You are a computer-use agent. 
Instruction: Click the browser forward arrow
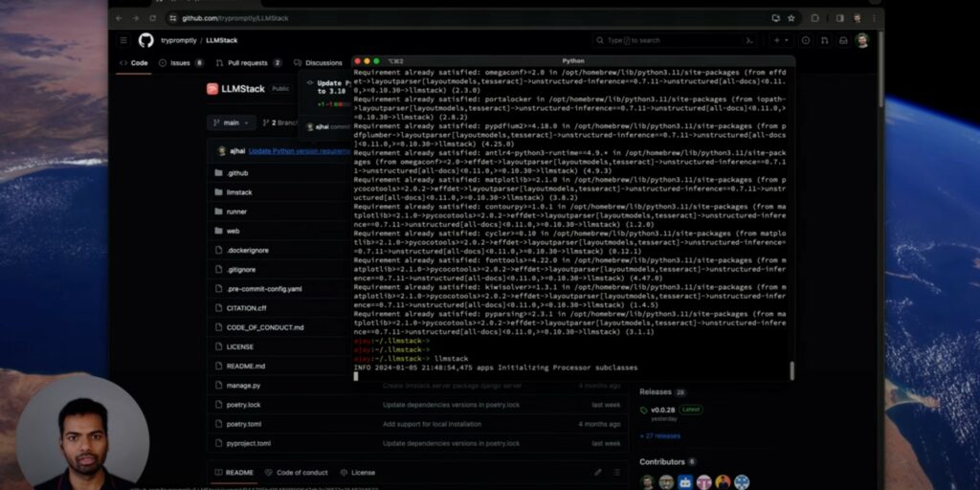[136, 18]
